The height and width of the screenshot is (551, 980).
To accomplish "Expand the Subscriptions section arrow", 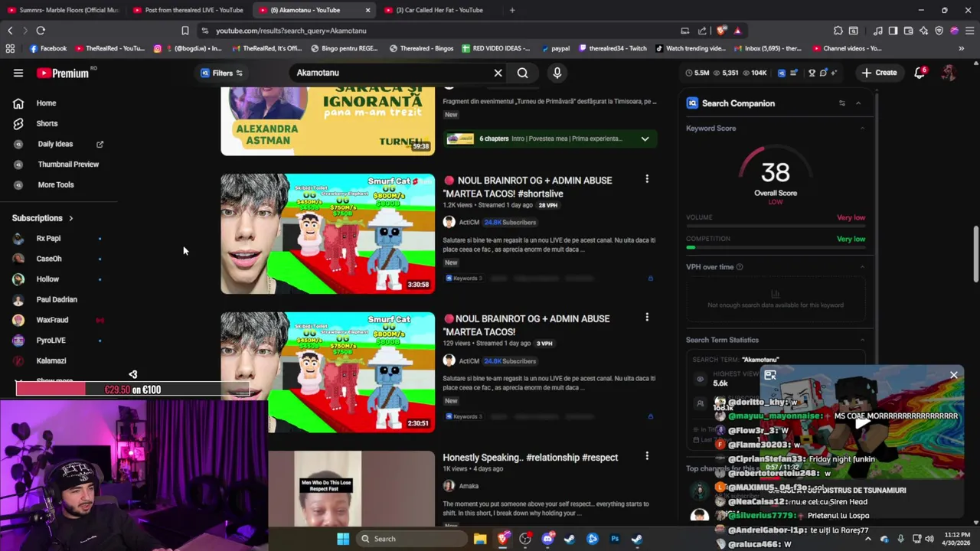I will pyautogui.click(x=70, y=218).
